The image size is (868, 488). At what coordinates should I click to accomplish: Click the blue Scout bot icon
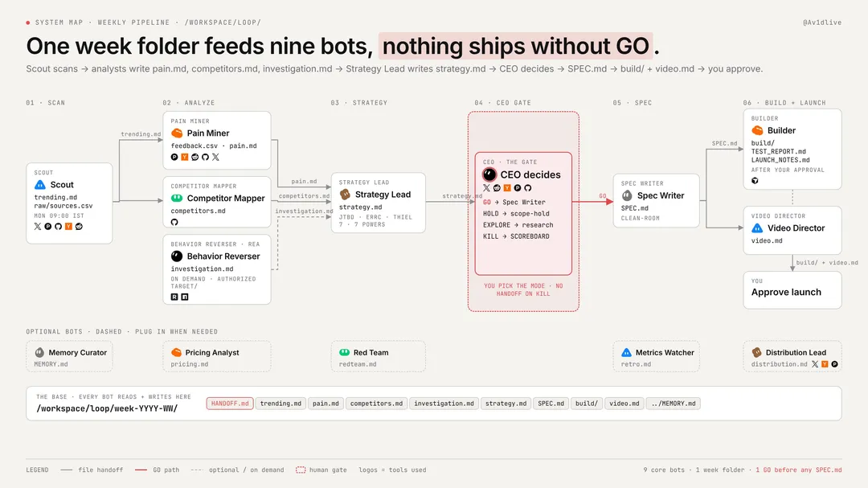coord(40,184)
